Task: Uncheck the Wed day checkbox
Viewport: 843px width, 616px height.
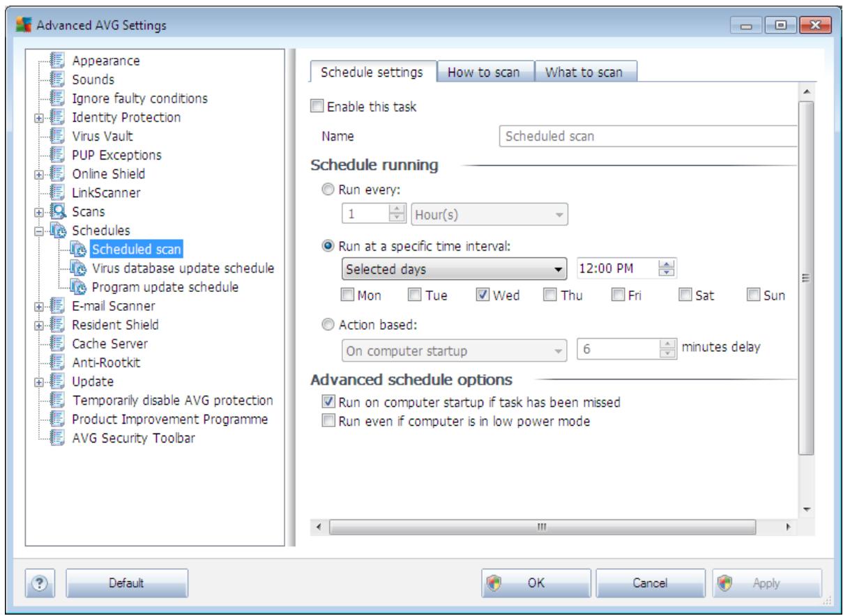Action: click(483, 295)
